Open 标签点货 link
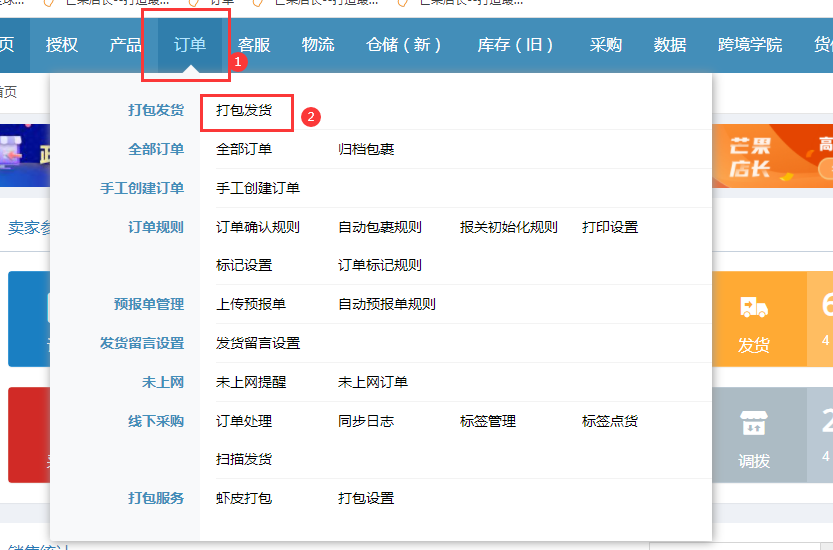The image size is (833, 550). tap(610, 421)
